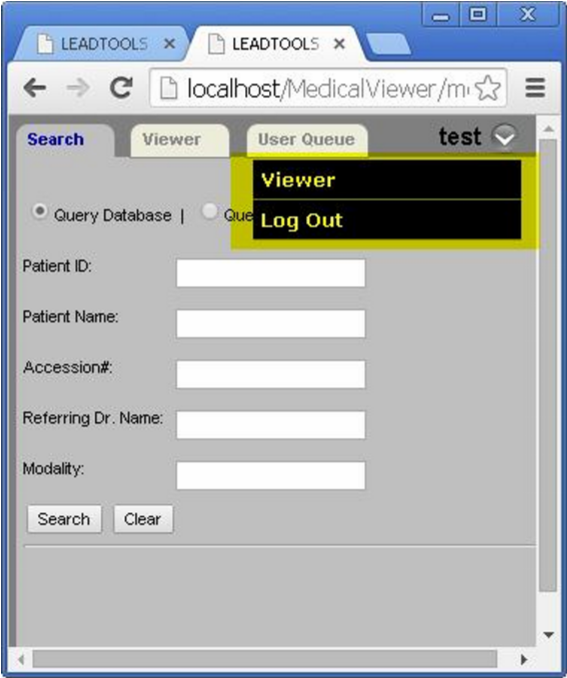Collapse the test user dropdown arrow
Viewport: 567px width, 678px height.
coord(504,137)
